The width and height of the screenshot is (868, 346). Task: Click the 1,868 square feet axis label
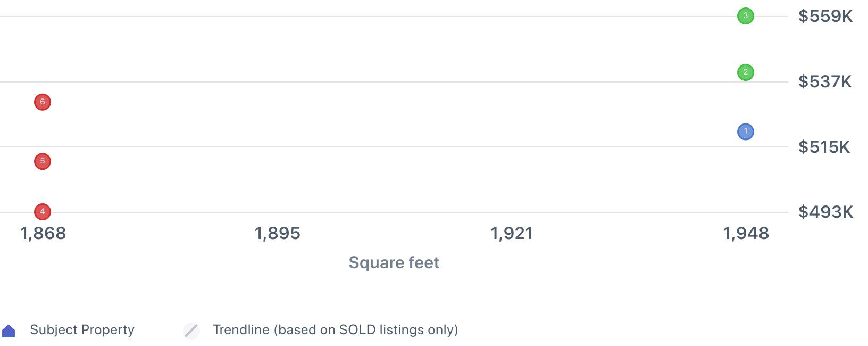(43, 233)
